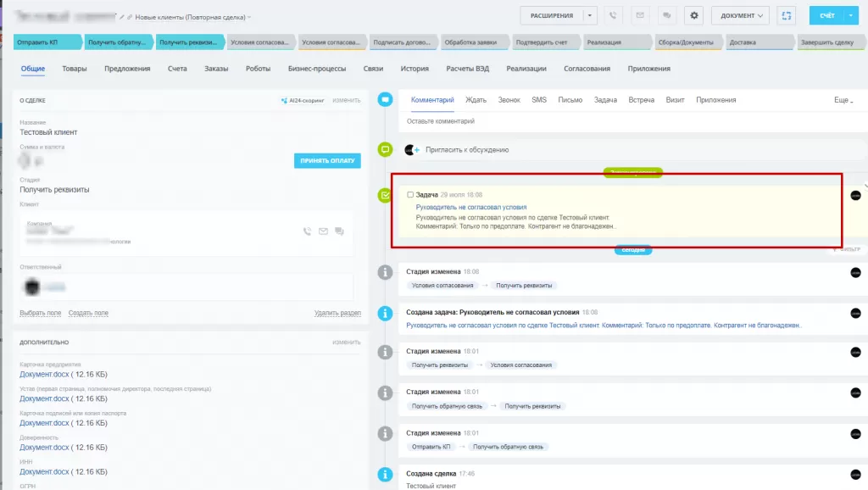Click the email envelope icon in top toolbar
Image resolution: width=868 pixels, height=490 pixels.
[x=640, y=15]
